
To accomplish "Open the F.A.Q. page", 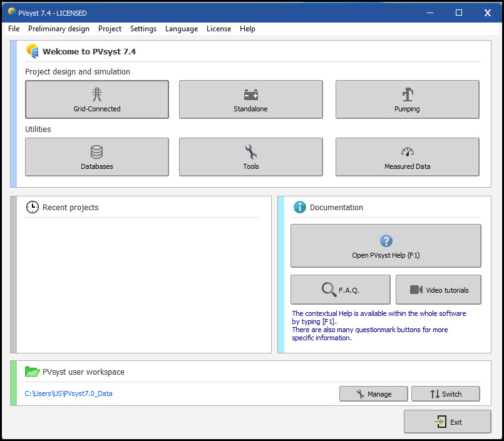I will pyautogui.click(x=341, y=290).
